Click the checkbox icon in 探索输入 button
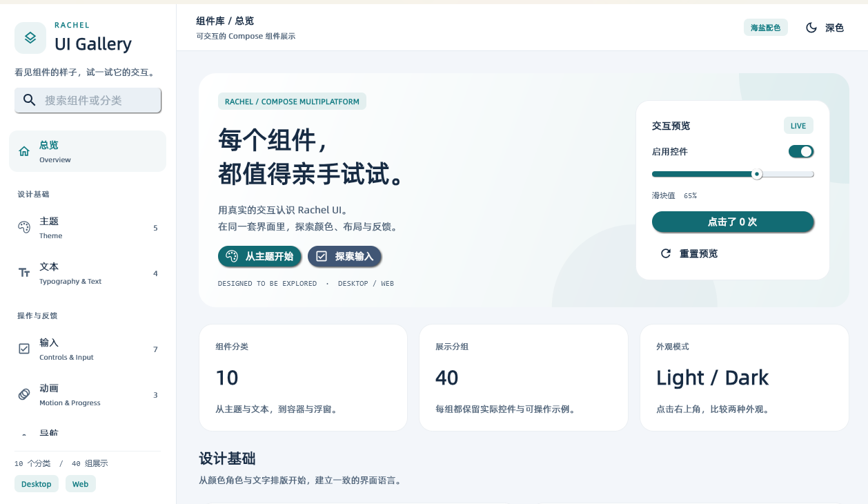Viewport: 868px width, 504px height. 322,256
